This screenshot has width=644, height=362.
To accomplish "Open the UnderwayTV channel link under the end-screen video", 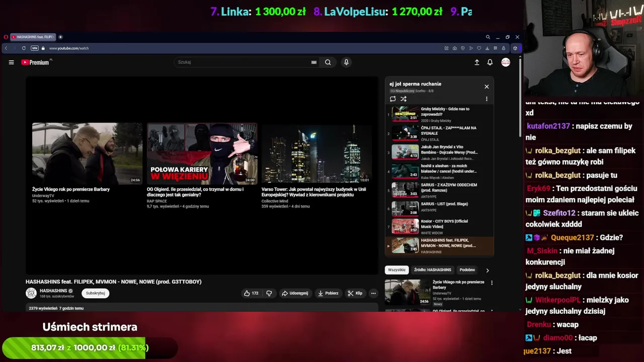I will coord(43,196).
